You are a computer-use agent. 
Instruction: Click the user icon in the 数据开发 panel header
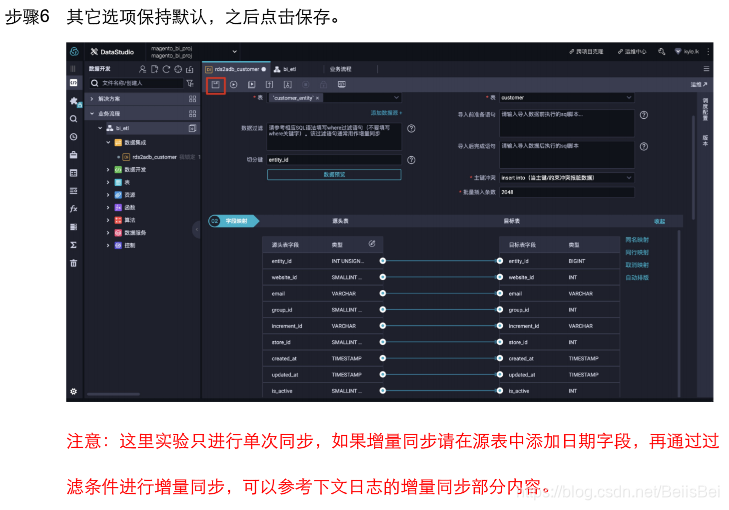click(x=142, y=69)
